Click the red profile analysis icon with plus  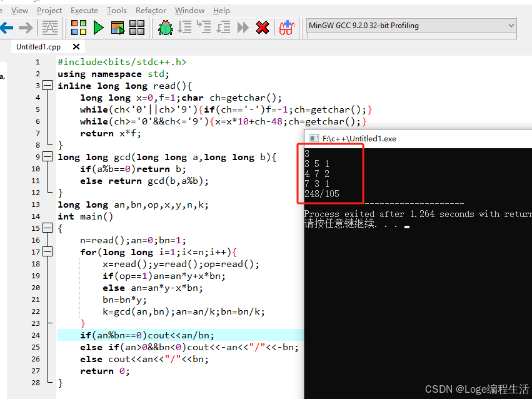[287, 28]
